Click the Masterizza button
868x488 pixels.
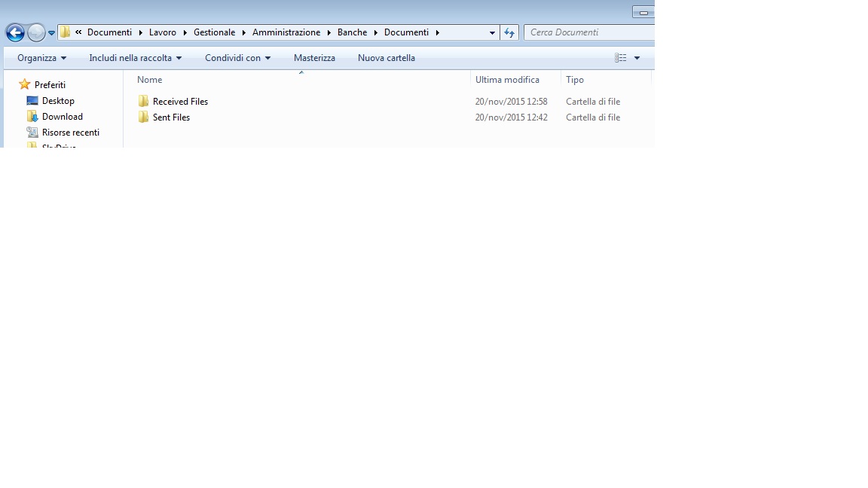coord(314,58)
